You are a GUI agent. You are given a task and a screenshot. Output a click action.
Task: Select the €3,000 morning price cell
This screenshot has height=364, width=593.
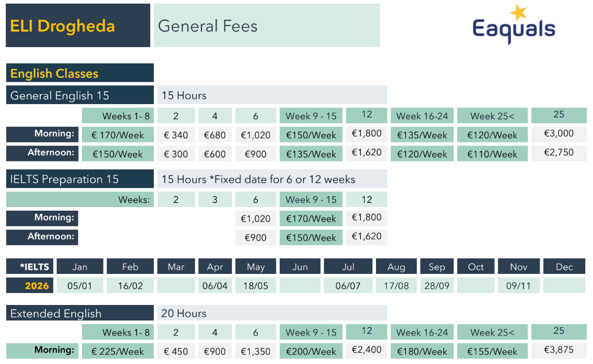[x=559, y=133]
